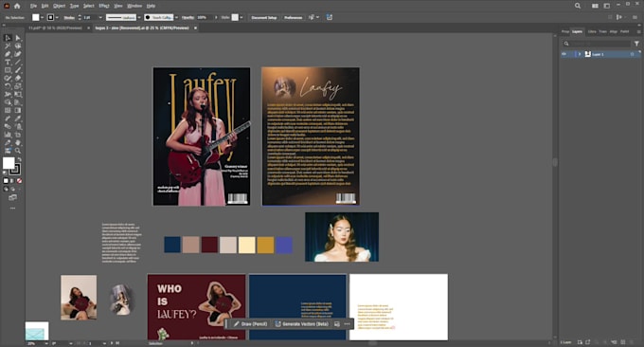This screenshot has height=347, width=644.
Task: Open Arrange Documents icon
Action: point(595,6)
